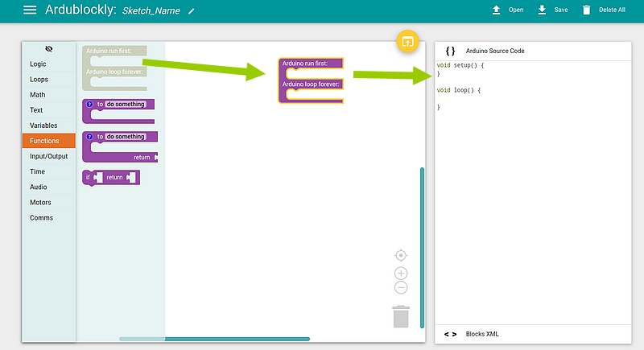Center the workspace with target icon
The width and height of the screenshot is (644, 350).
(x=401, y=255)
